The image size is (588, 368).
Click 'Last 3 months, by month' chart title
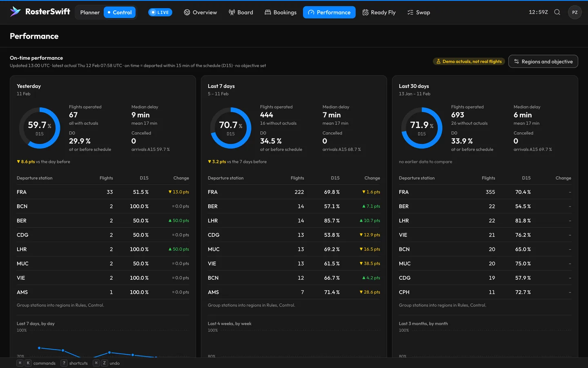[x=423, y=323]
